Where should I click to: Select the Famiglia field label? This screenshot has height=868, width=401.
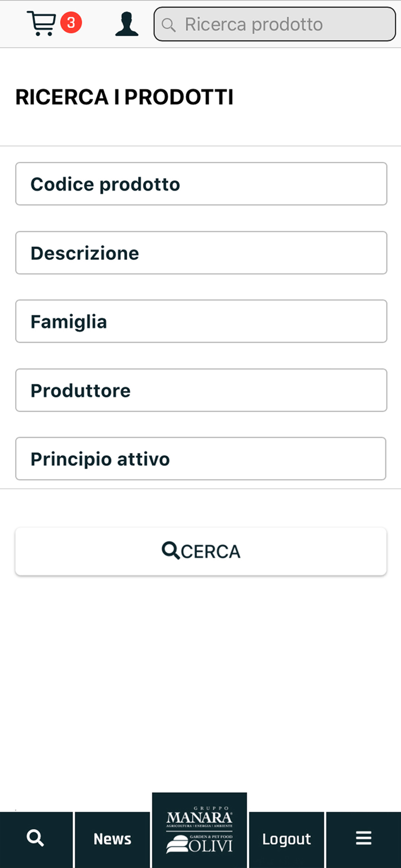[x=68, y=321]
